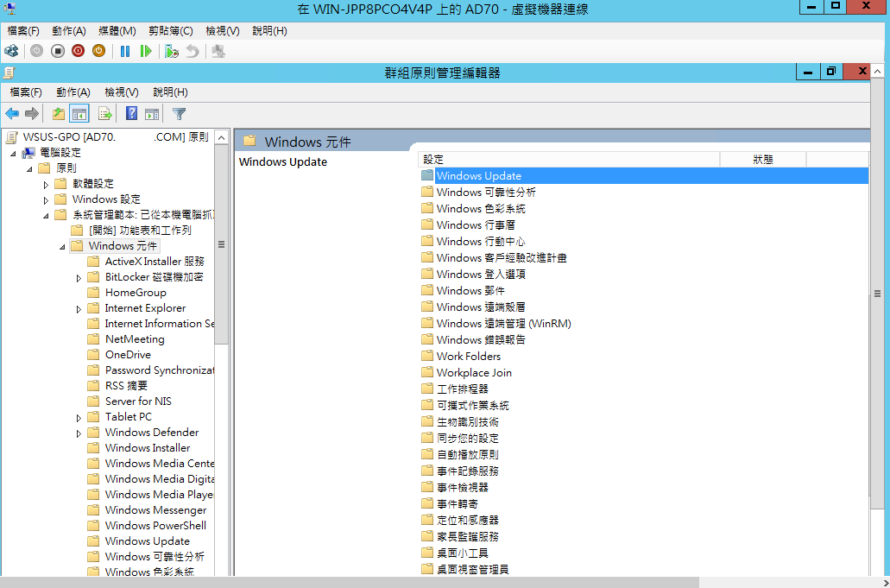Sort by the 狀態 column header
The image size is (890, 588).
click(x=763, y=160)
